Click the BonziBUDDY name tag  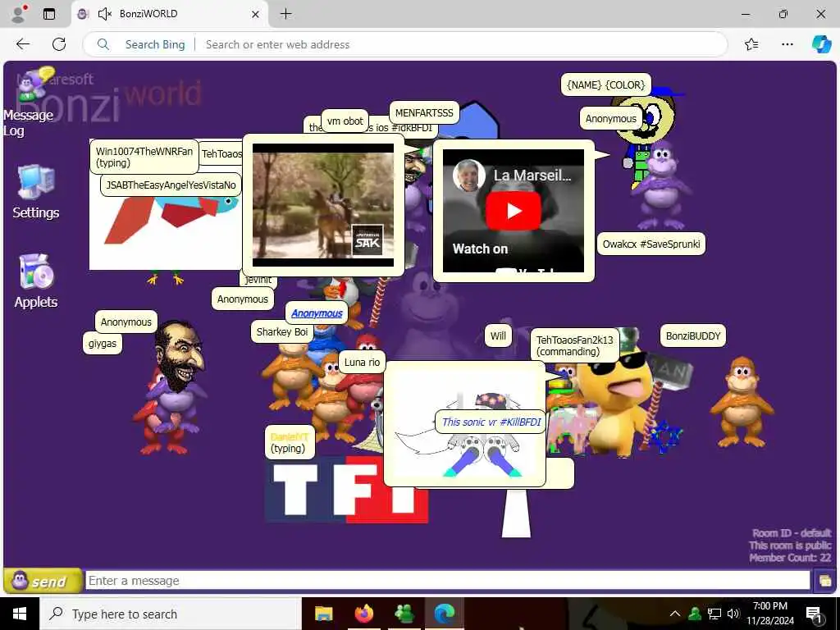[692, 336]
